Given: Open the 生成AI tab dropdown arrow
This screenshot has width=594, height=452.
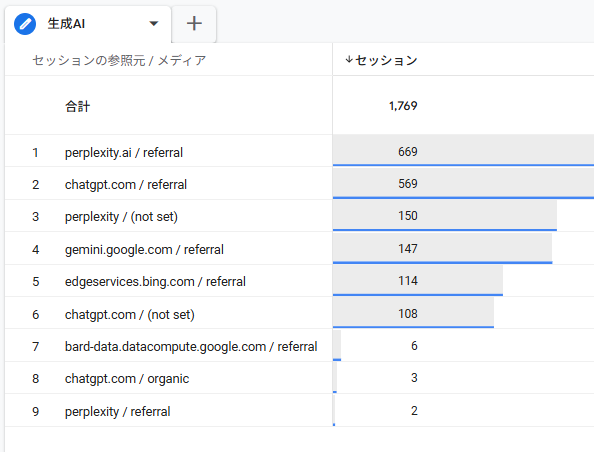Looking at the screenshot, I should [153, 23].
